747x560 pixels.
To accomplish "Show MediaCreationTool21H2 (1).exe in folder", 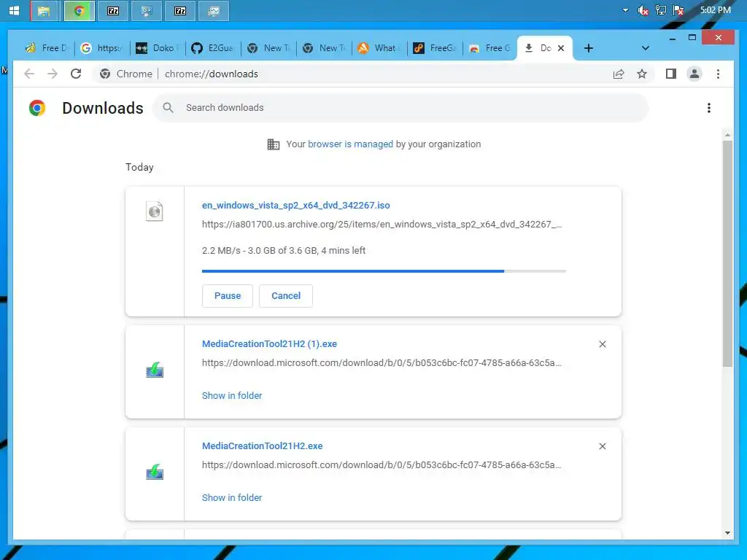I will coord(231,396).
